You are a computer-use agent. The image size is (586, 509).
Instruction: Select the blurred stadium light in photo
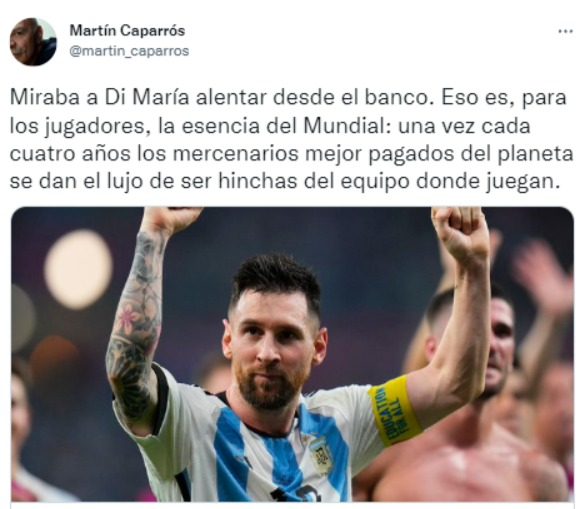[78, 269]
